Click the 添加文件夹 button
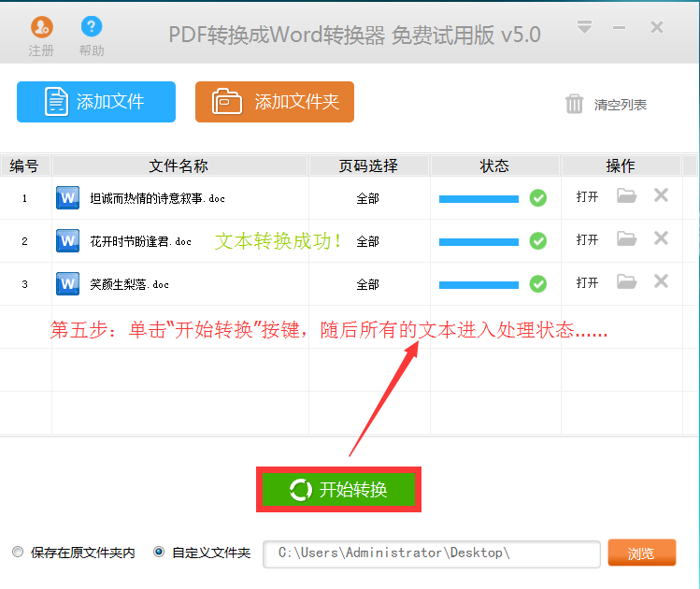700x589 pixels. pyautogui.click(x=275, y=102)
